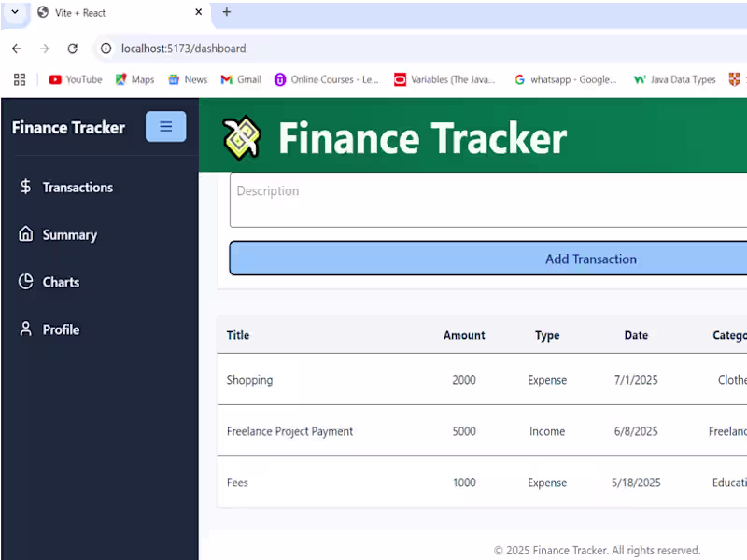
Task: Reload the page using the refresh icon
Action: 73,49
